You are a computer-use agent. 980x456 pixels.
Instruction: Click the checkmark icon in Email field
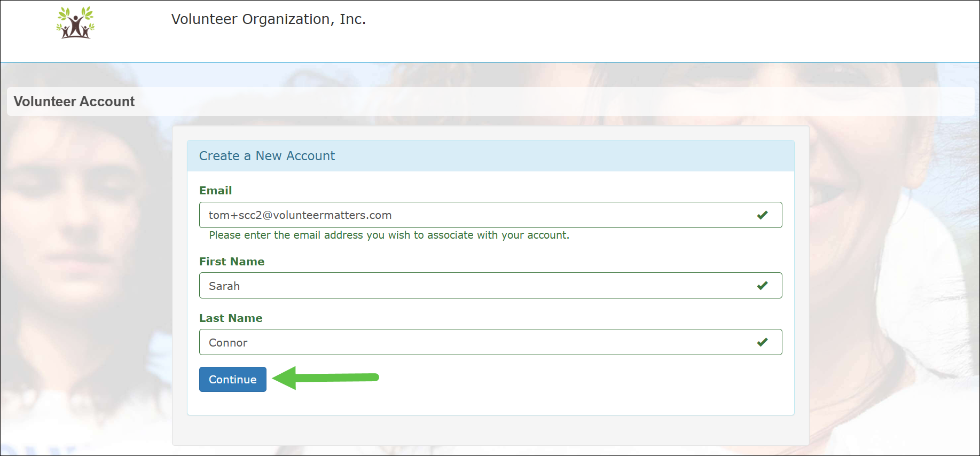762,215
